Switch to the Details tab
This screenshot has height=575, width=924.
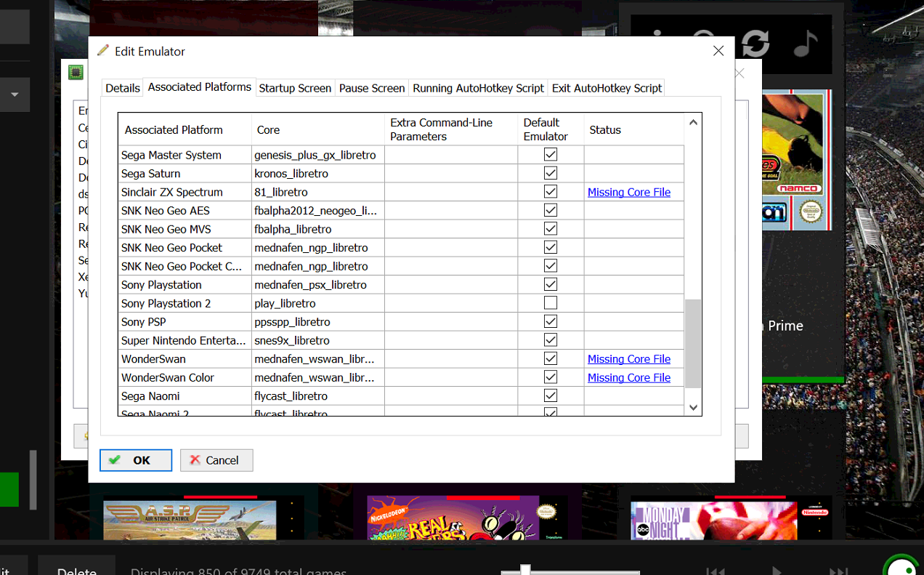click(122, 88)
